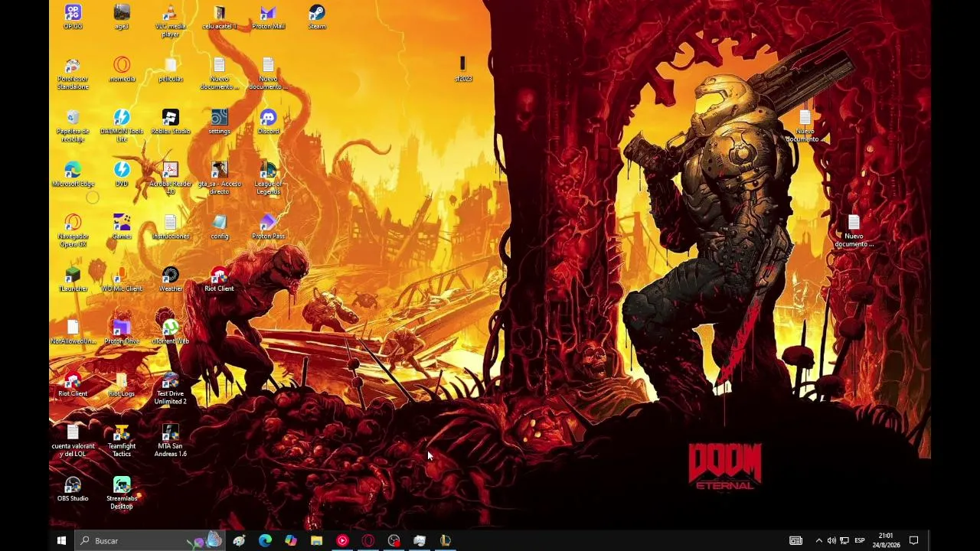The height and width of the screenshot is (551, 980).
Task: Open the notification center
Action: click(x=913, y=540)
